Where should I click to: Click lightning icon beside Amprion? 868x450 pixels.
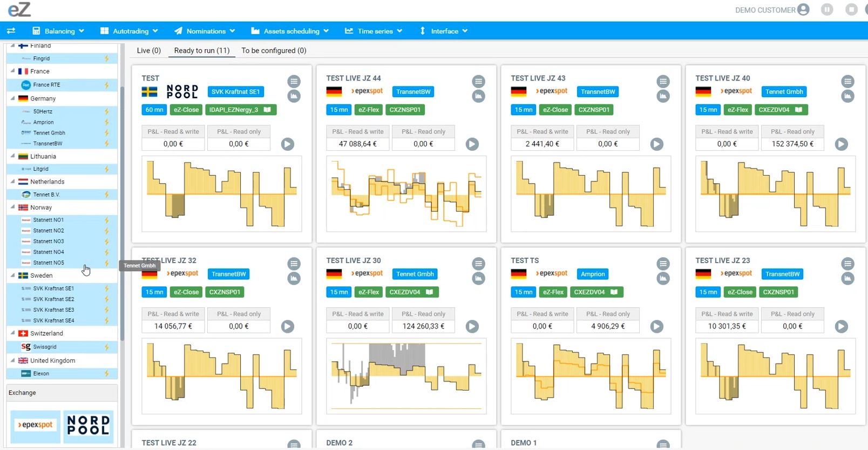[x=106, y=122]
